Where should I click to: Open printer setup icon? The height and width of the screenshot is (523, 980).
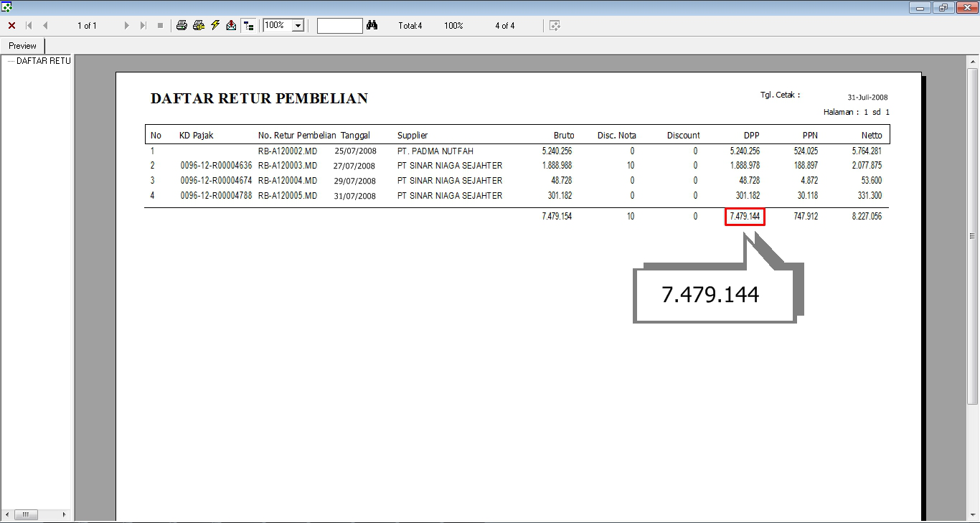click(x=199, y=26)
